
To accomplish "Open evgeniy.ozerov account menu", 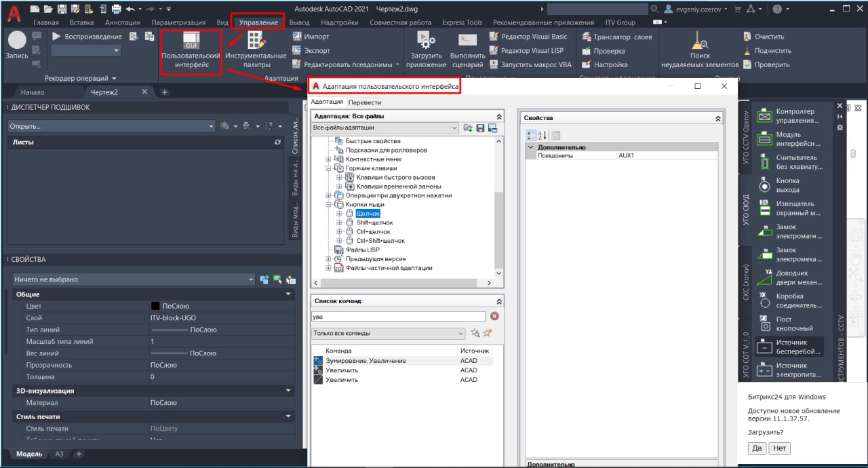I will (x=697, y=9).
